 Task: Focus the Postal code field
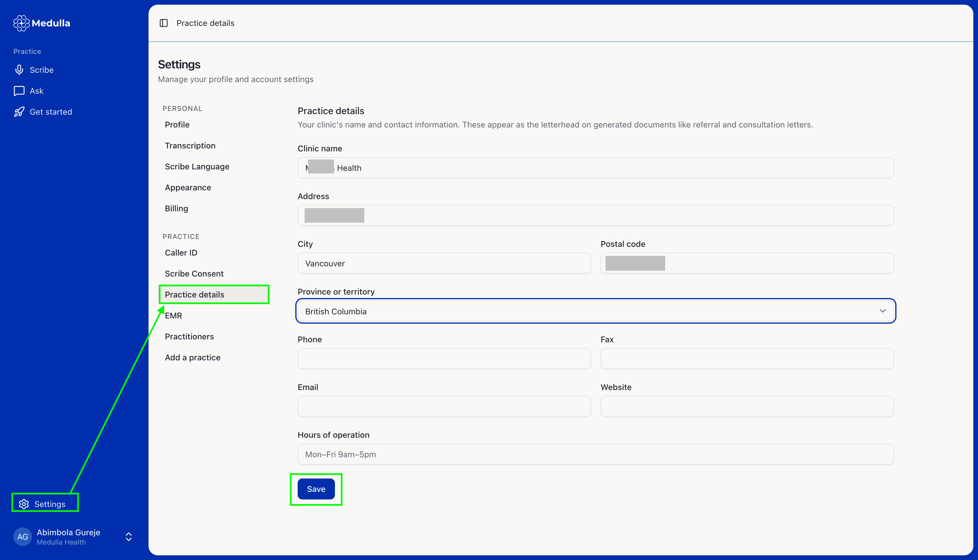tap(747, 263)
